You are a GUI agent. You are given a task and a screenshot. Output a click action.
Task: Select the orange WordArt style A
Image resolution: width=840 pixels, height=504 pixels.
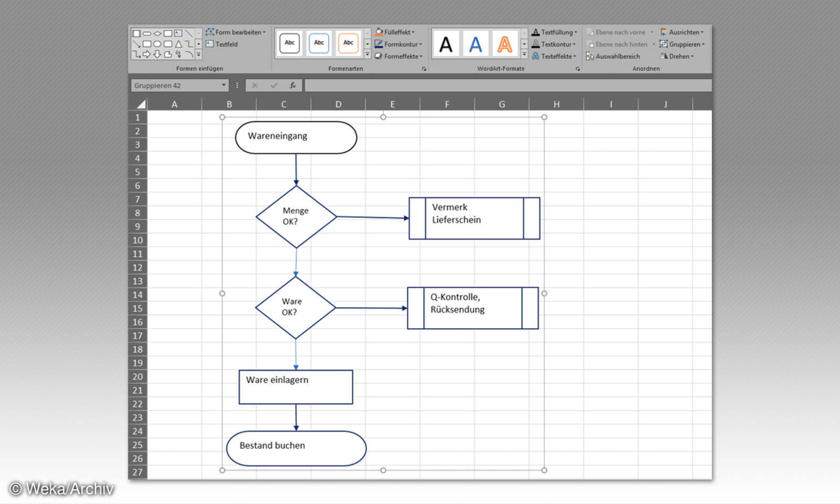click(x=504, y=44)
